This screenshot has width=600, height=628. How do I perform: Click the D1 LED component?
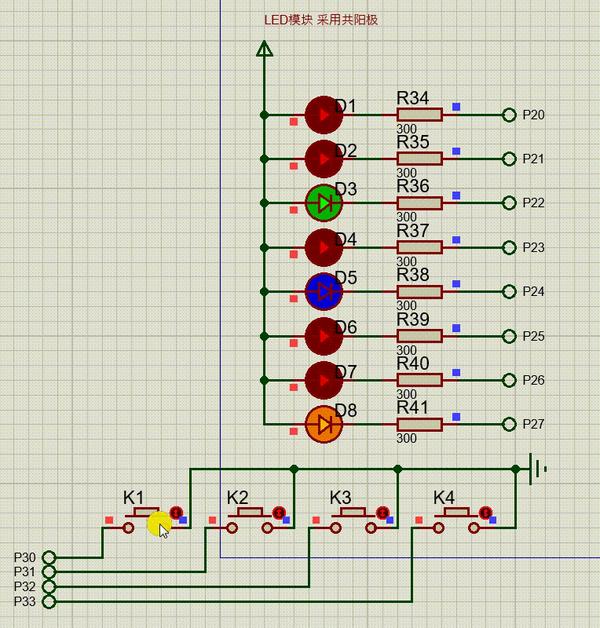324,115
